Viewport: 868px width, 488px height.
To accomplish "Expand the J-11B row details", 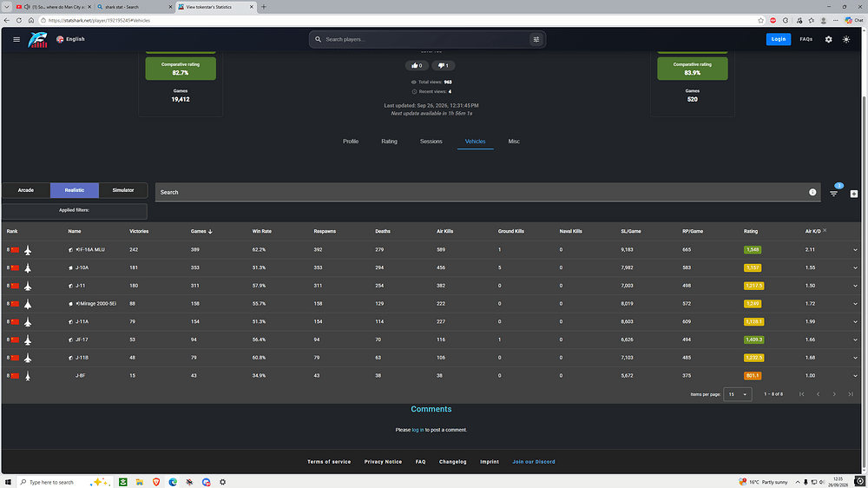I will [x=855, y=358].
